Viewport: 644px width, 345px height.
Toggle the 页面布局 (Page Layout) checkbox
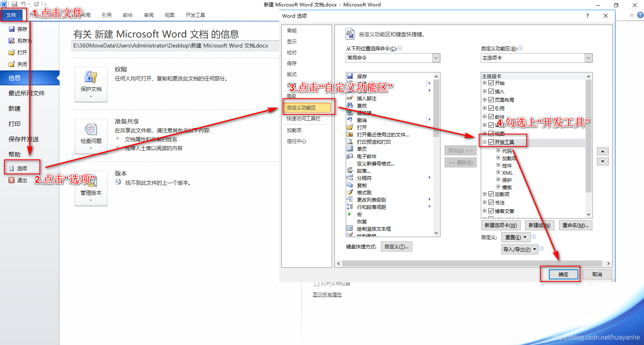(491, 99)
